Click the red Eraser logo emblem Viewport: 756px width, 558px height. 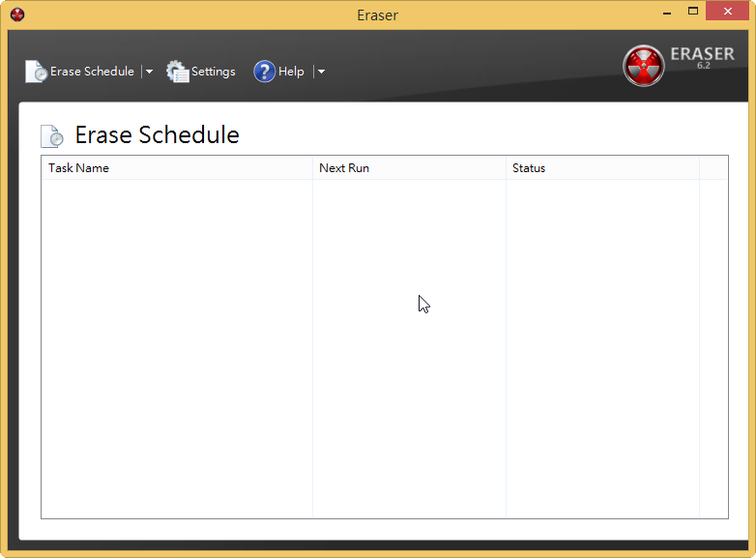click(644, 66)
